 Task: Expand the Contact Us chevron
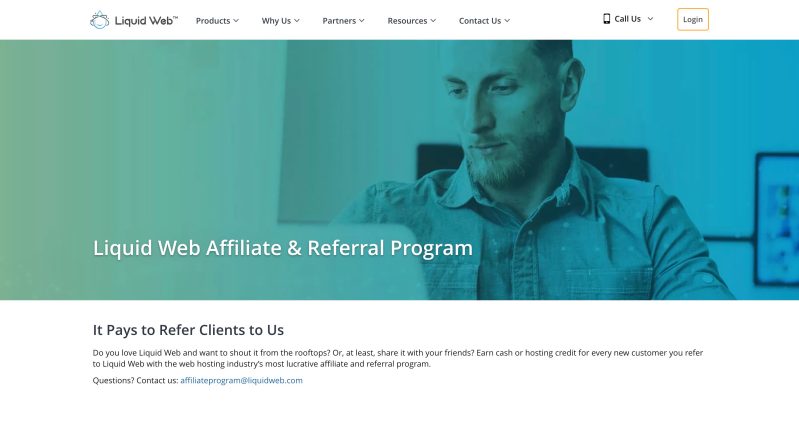click(507, 21)
